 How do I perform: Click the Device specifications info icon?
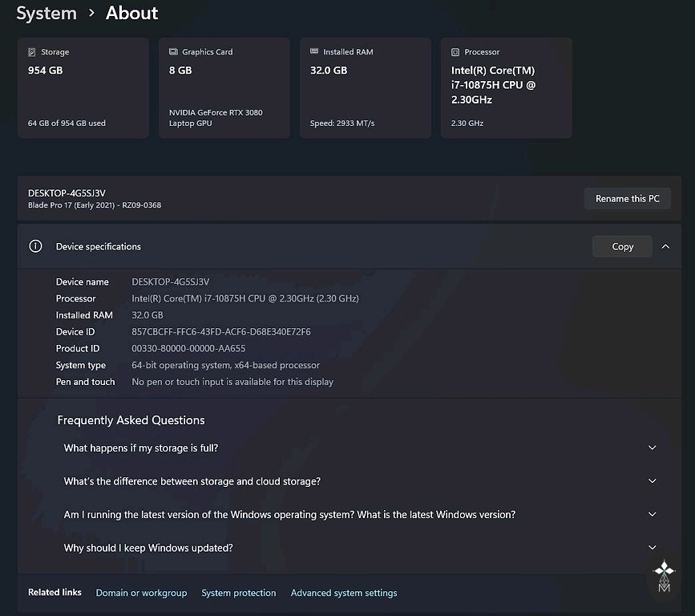(x=35, y=246)
